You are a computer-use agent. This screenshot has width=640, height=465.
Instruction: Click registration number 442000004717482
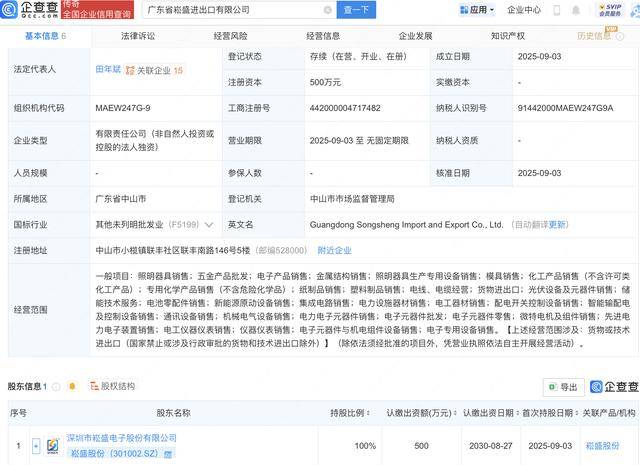(x=345, y=108)
